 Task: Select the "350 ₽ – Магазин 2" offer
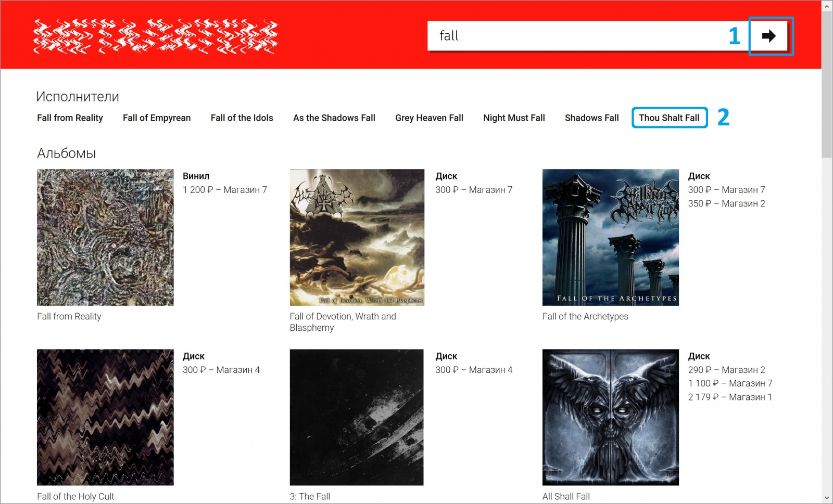tap(726, 203)
